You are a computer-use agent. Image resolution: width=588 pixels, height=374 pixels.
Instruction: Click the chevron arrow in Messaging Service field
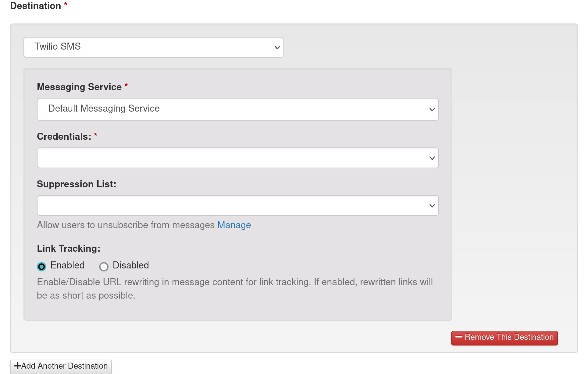pos(432,110)
